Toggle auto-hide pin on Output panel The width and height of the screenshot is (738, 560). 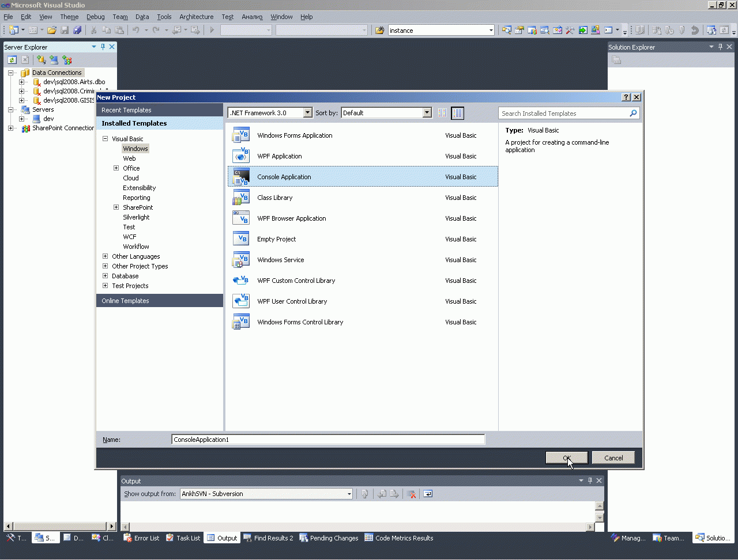[590, 480]
